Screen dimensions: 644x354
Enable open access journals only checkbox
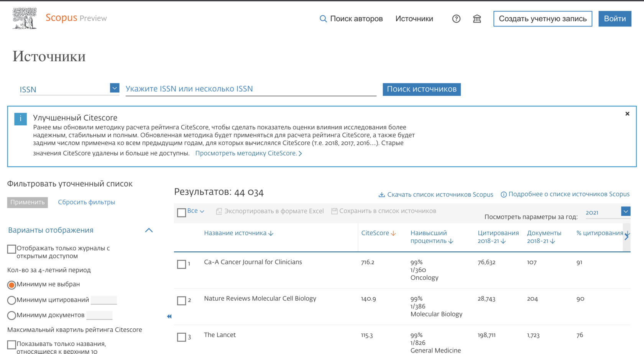11,249
